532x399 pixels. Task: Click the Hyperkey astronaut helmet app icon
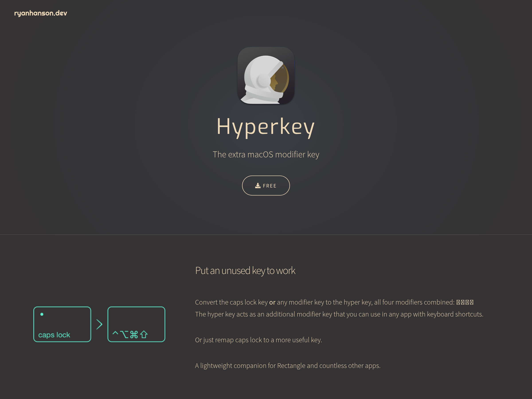pos(266,76)
